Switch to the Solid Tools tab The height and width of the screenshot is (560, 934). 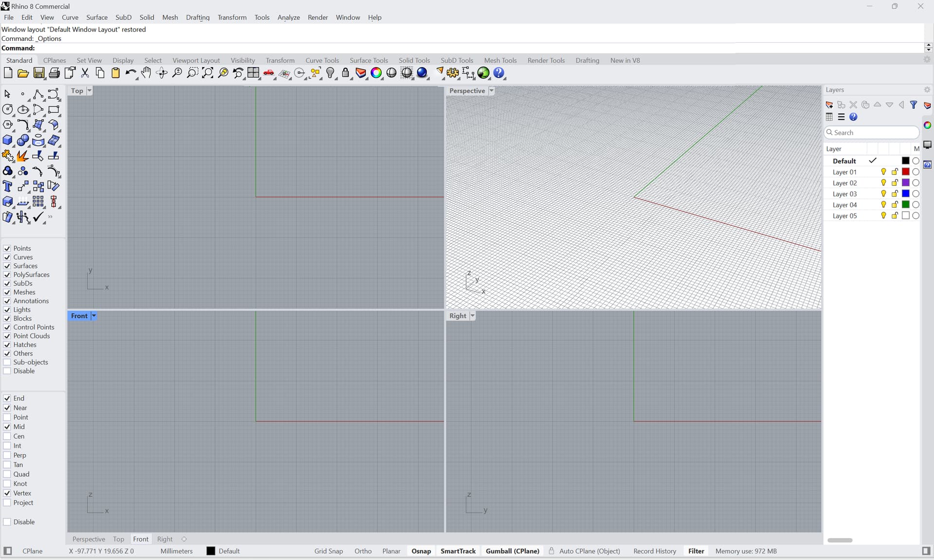click(414, 60)
